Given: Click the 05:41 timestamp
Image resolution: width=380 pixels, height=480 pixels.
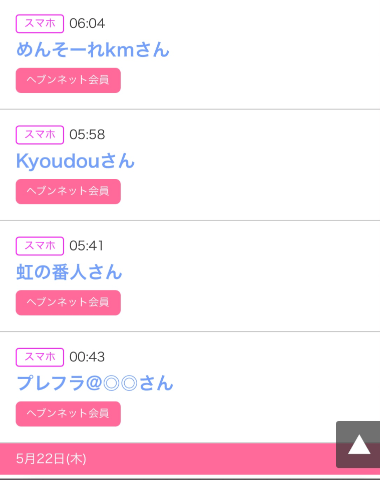Looking at the screenshot, I should coord(86,246).
